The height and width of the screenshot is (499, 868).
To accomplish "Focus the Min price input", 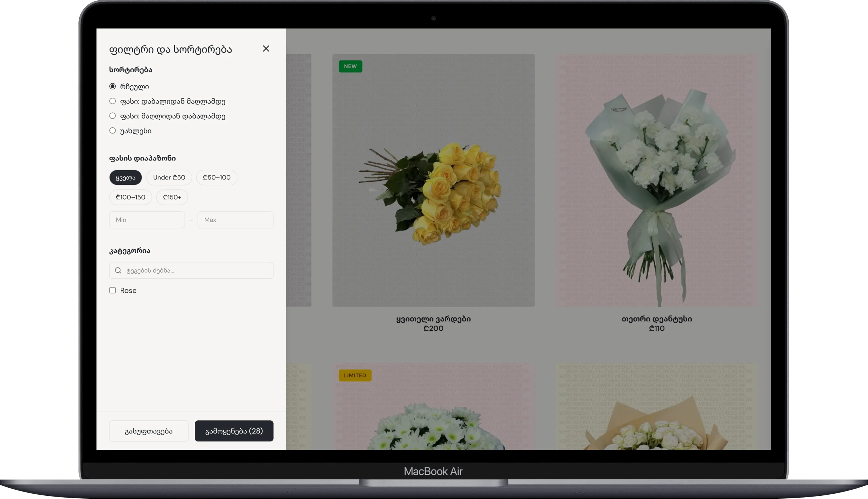I will point(147,220).
